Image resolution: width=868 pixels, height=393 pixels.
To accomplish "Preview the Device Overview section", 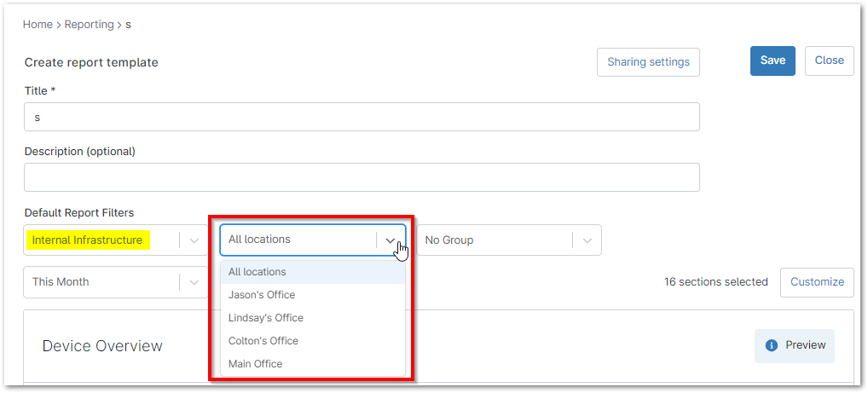I will [x=795, y=345].
